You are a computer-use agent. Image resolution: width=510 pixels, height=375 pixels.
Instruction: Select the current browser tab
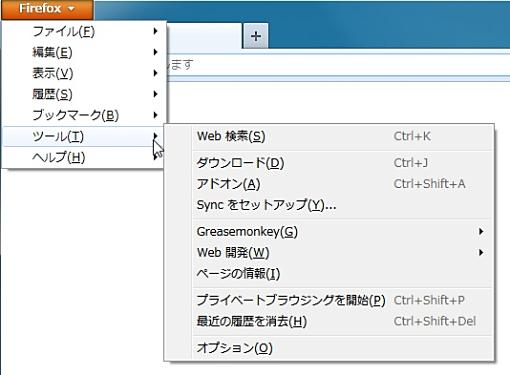click(204, 36)
